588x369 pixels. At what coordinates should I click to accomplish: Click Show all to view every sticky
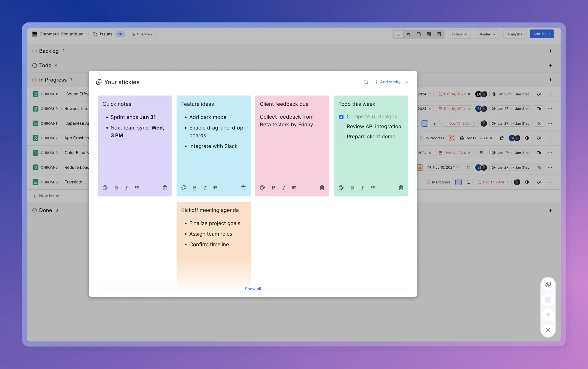point(253,289)
